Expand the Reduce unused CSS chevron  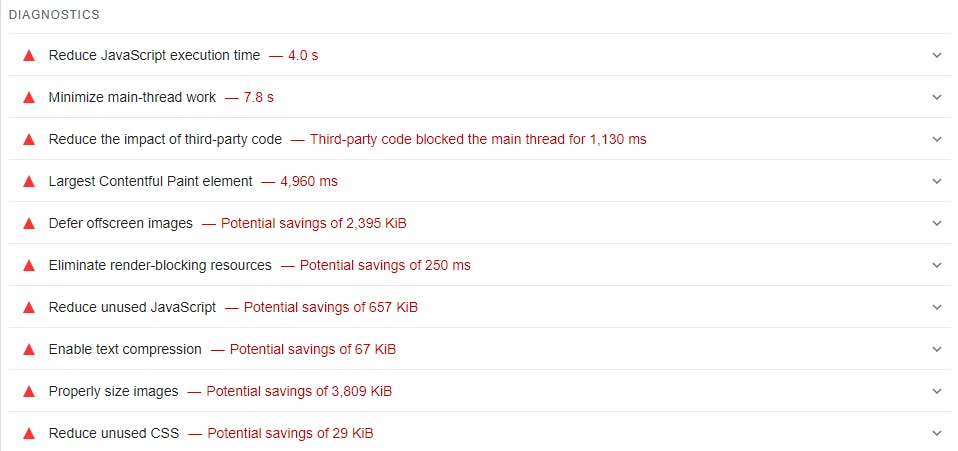937,433
